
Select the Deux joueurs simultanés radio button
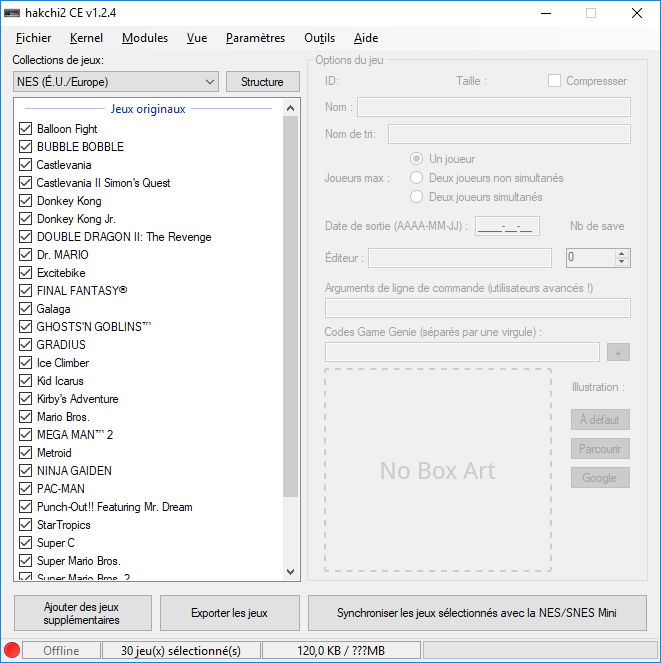coord(417,197)
